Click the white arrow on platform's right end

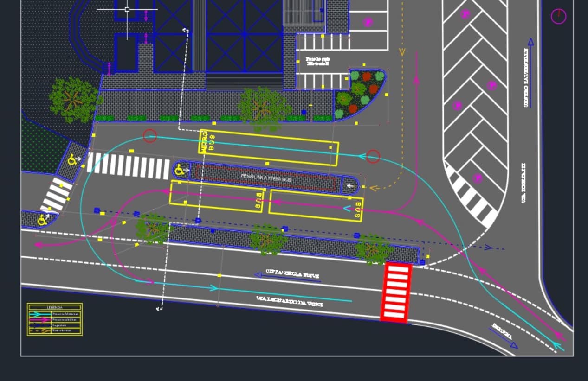click(x=351, y=186)
